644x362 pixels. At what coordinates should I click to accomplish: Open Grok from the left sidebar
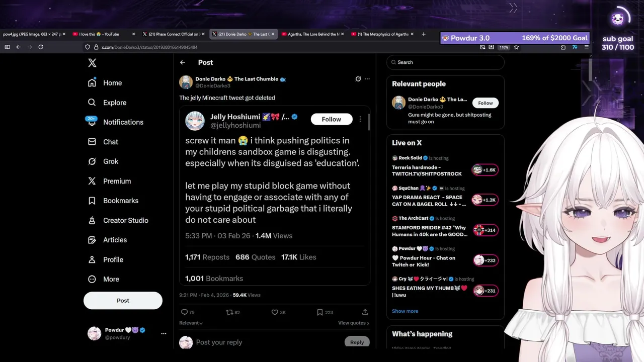[x=110, y=161]
